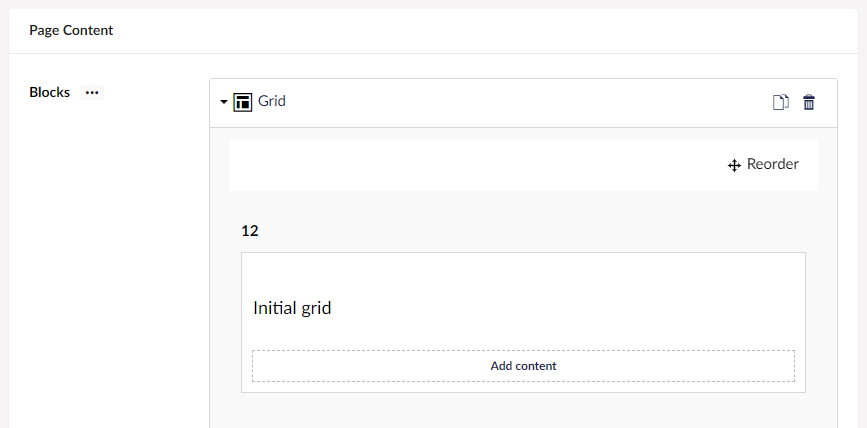Collapse the Grid block using the caret
Image resolution: width=867 pixels, height=428 pixels.
(x=224, y=102)
